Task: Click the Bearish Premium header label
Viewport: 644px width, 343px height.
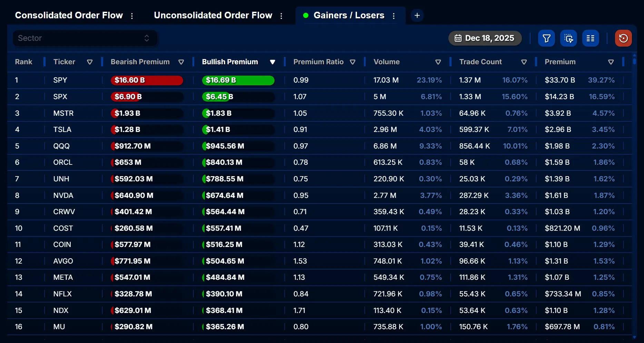Action: click(140, 62)
